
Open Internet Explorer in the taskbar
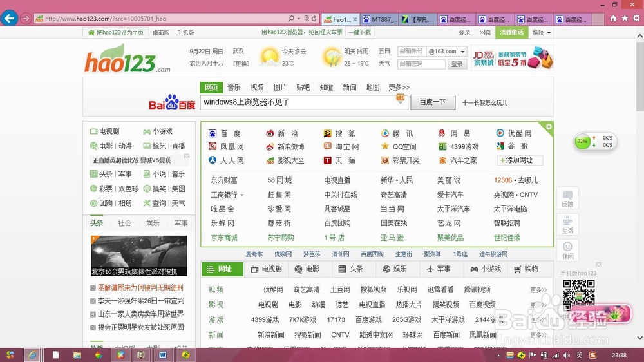click(32, 355)
